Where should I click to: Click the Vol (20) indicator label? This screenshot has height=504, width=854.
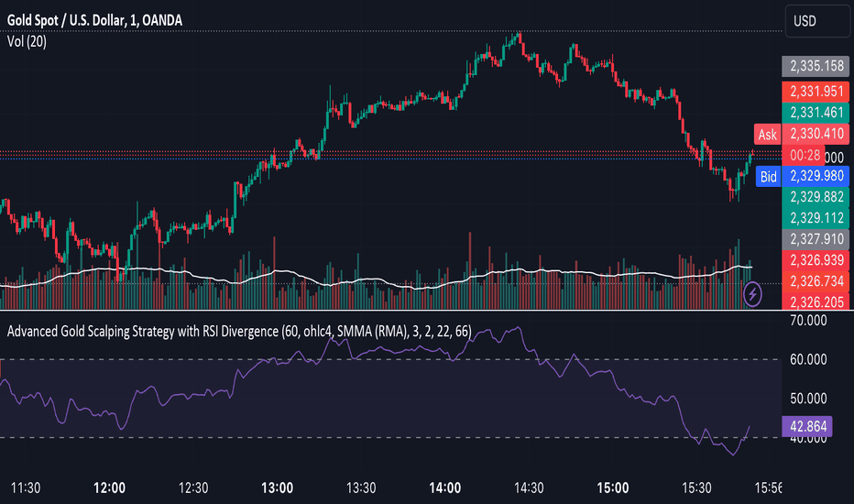coord(27,41)
